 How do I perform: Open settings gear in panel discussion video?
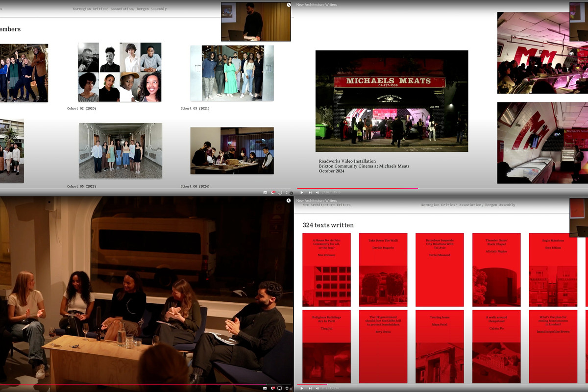pos(273,388)
